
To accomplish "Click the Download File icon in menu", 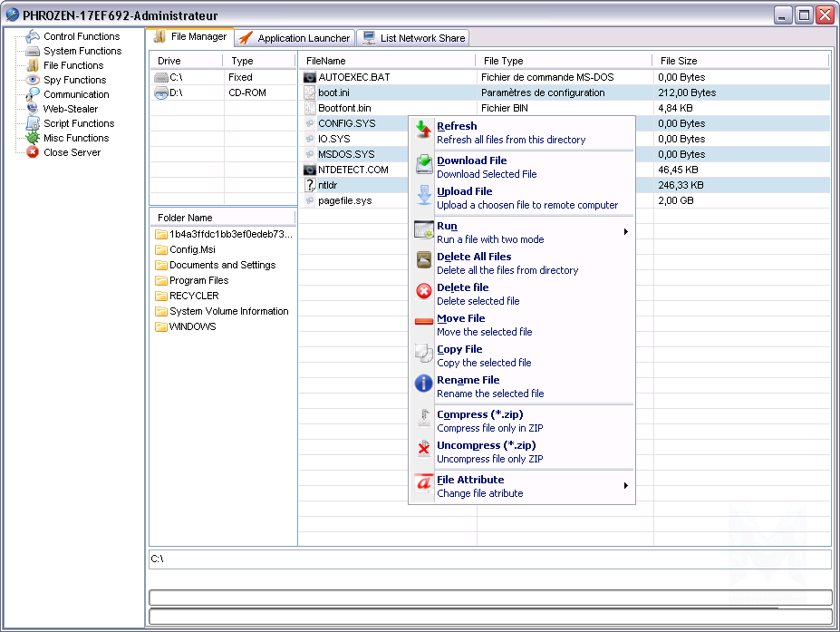I will (423, 166).
